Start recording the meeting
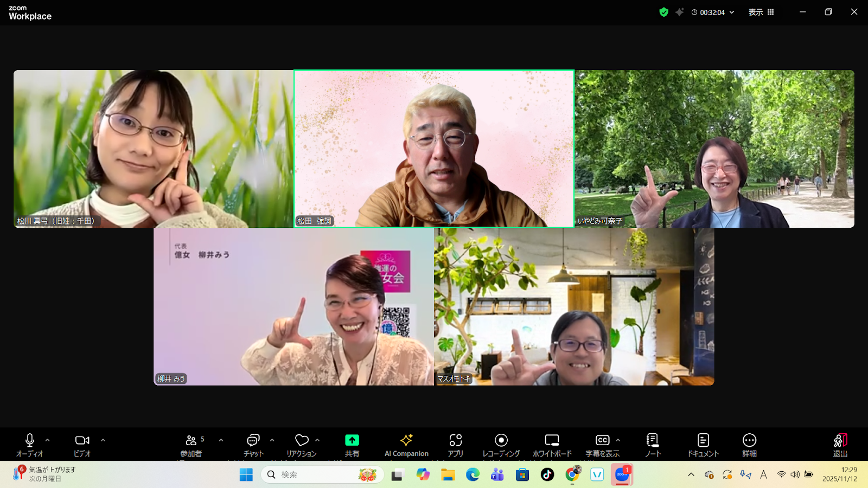 pyautogui.click(x=501, y=445)
